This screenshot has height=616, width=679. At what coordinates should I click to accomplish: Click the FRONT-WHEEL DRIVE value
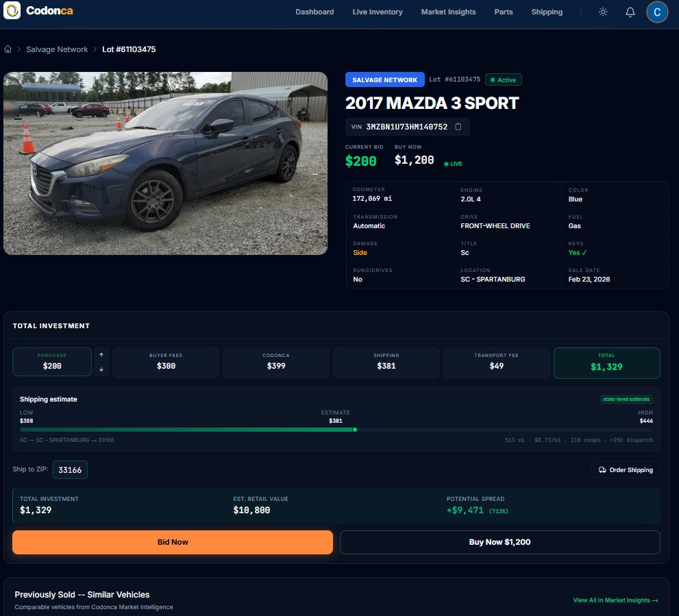[x=495, y=225]
